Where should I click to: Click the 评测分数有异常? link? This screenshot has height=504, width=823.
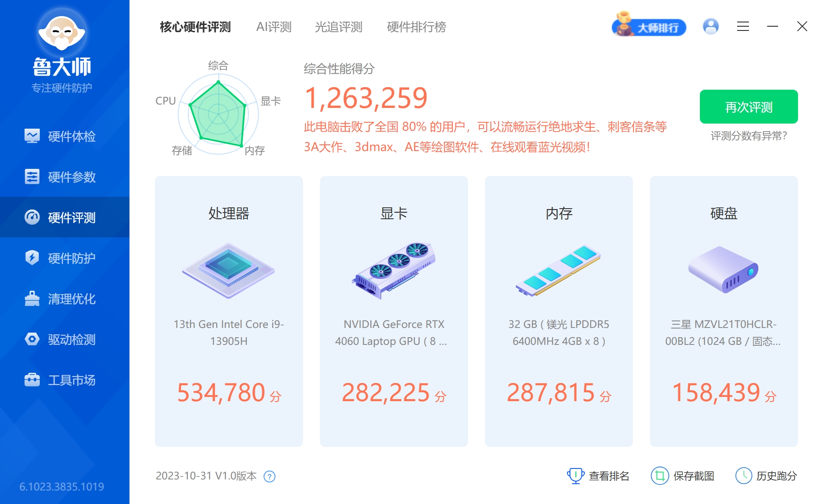[749, 136]
